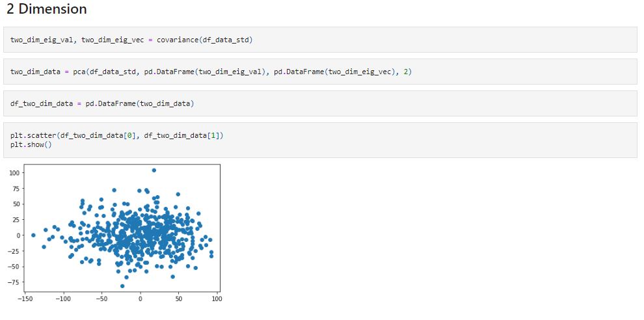Select the scatter plot output image
Viewport: 644px width, 320px height.
point(115,233)
